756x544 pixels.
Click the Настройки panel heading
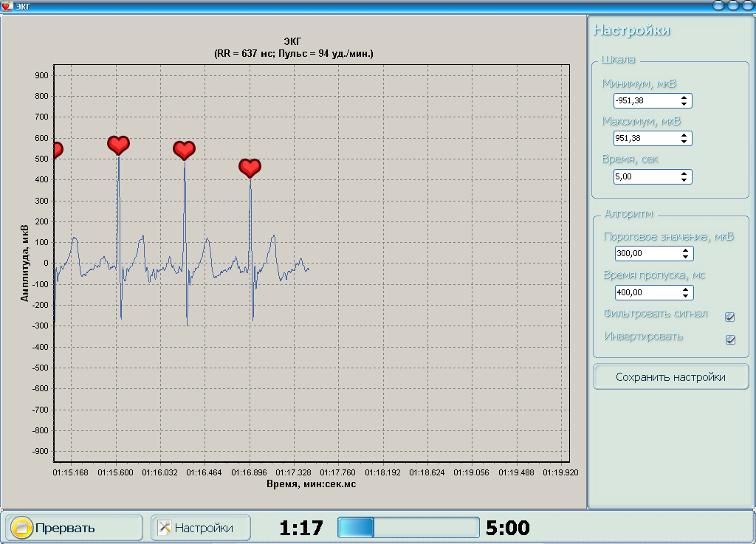(632, 30)
